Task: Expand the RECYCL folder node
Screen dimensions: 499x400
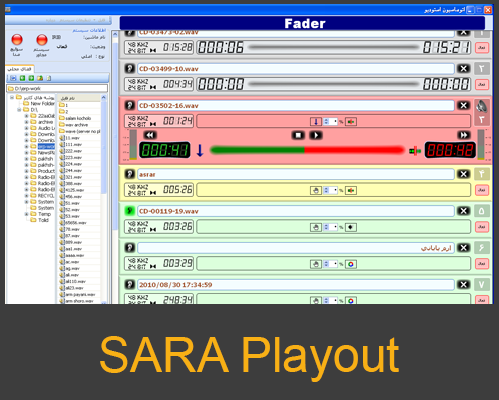Action: tap(26, 196)
